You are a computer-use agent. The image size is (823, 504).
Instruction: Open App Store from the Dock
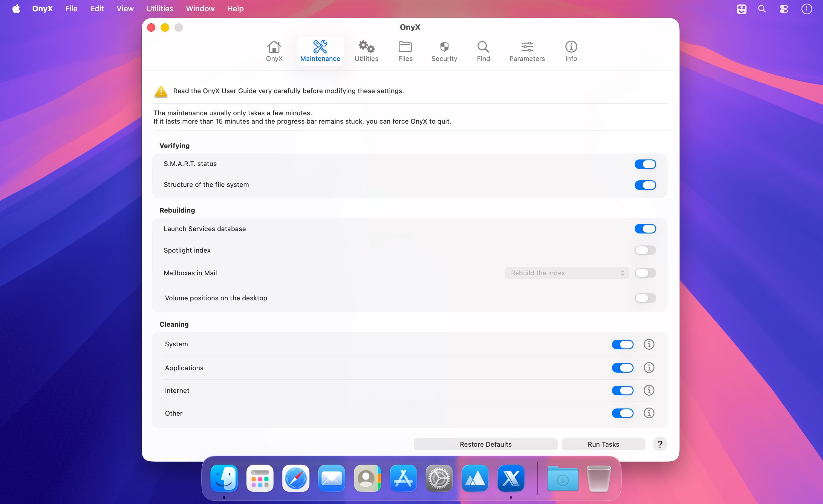(403, 478)
